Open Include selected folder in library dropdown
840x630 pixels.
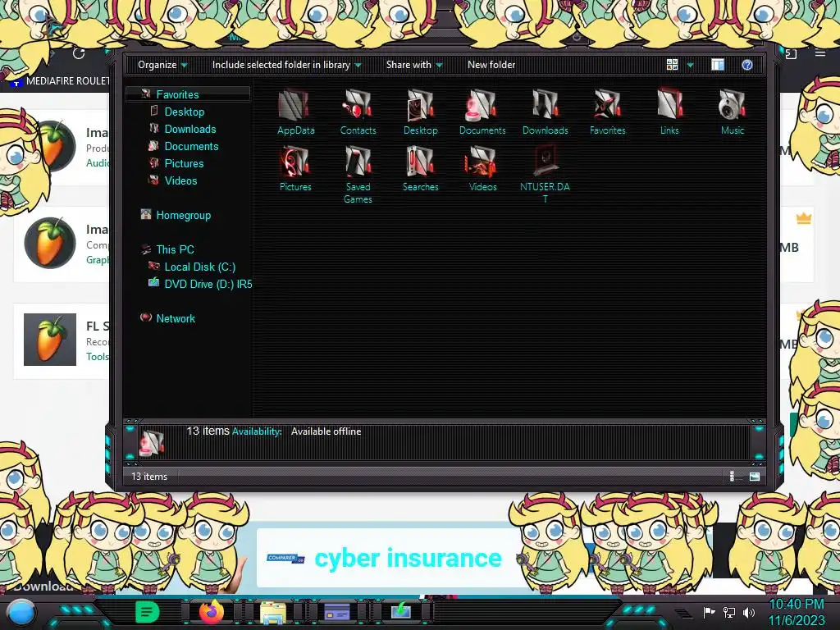(x=286, y=65)
